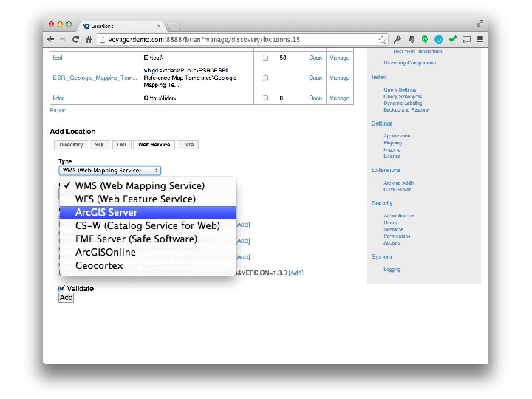
Task: Switch to the Directory tab
Action: [71, 145]
